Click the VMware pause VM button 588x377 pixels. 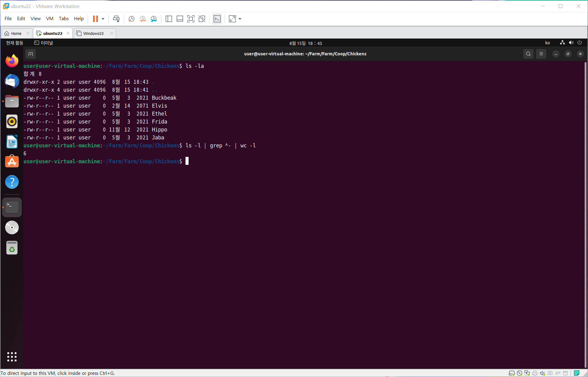[95, 19]
